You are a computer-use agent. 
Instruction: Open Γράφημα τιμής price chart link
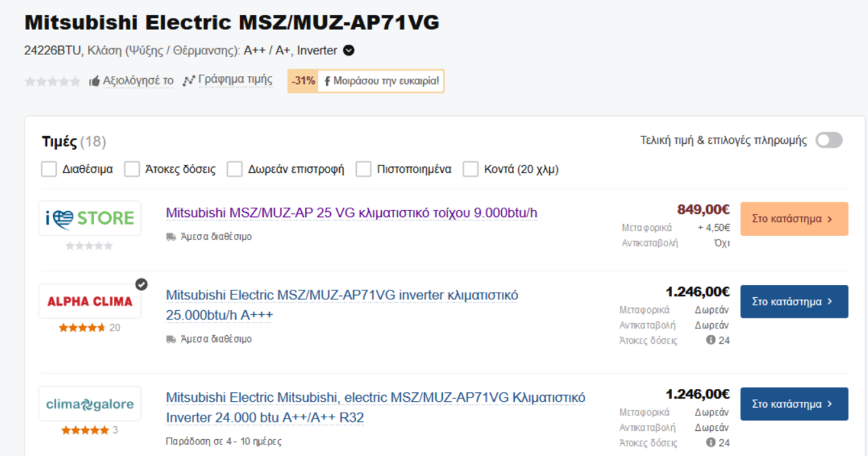coord(235,79)
